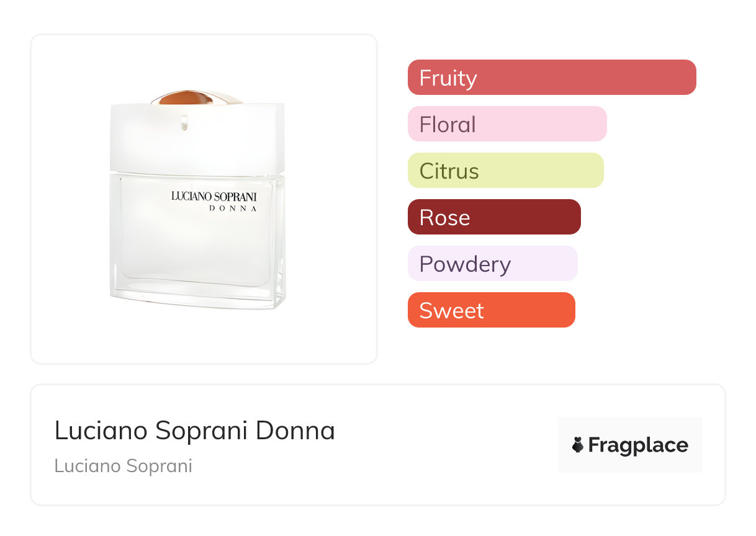Click the LUCIANO SOPRANI print on the bottle

(x=214, y=196)
